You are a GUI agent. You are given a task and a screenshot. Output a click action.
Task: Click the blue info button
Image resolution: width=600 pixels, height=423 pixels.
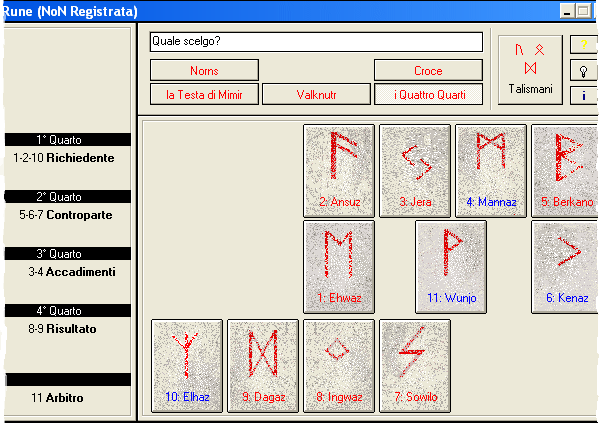(x=583, y=95)
